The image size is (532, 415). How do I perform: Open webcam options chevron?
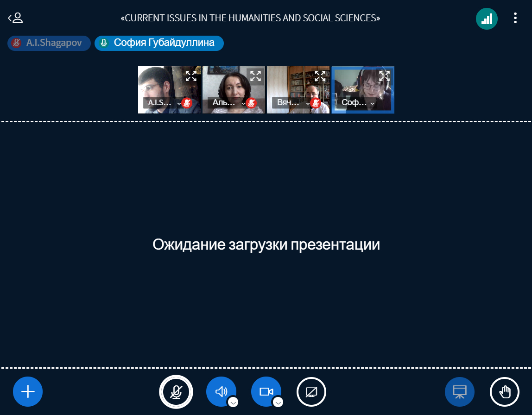pos(278,402)
